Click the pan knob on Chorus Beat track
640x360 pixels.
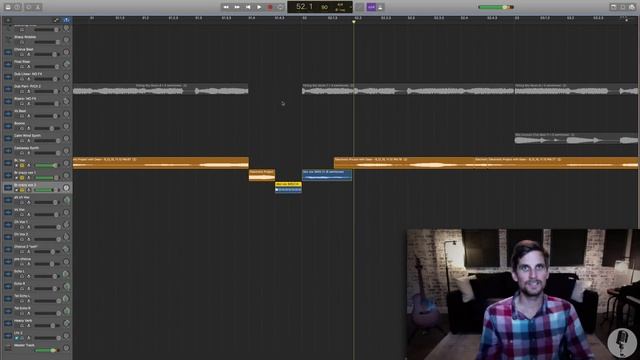tap(66, 52)
